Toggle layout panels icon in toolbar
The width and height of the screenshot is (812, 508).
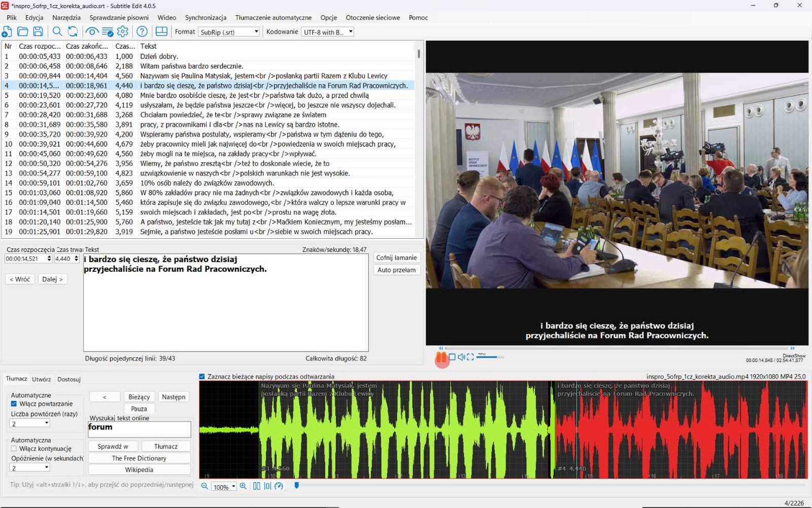coord(161,31)
